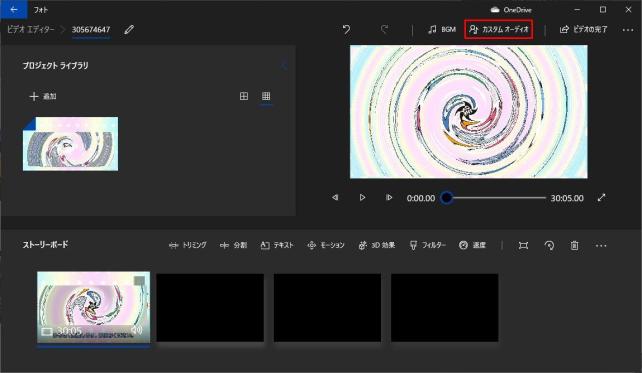Rename project using the pencil icon

pos(129,29)
